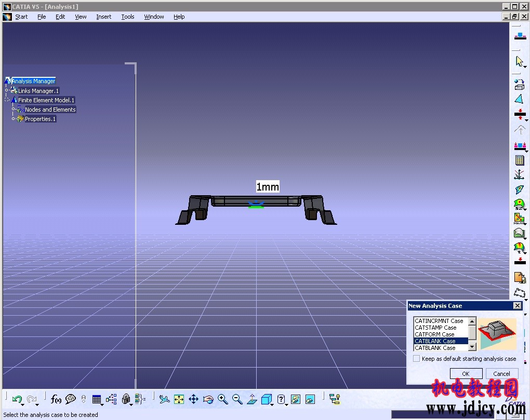Viewport: 530px width, 420px height.
Task: Expand the Links Manager.1 tree node
Action: click(6, 90)
